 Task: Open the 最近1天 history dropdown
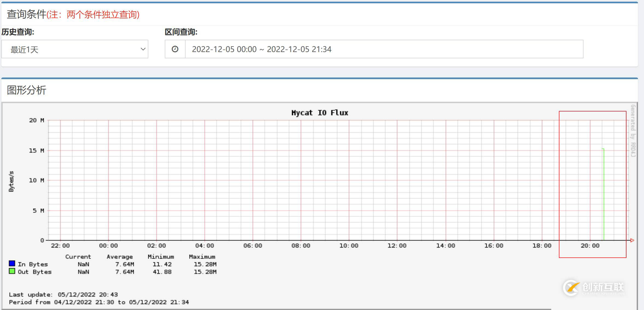click(74, 49)
